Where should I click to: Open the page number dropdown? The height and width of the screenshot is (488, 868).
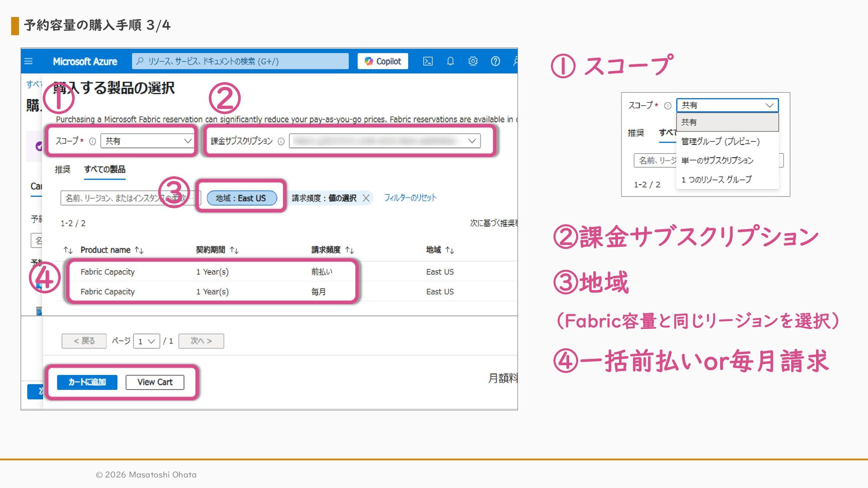146,341
